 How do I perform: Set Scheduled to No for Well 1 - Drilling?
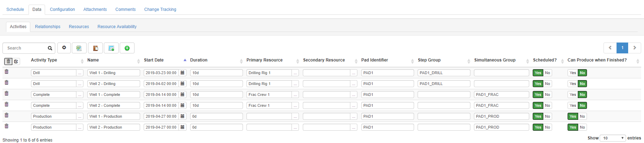point(548,73)
